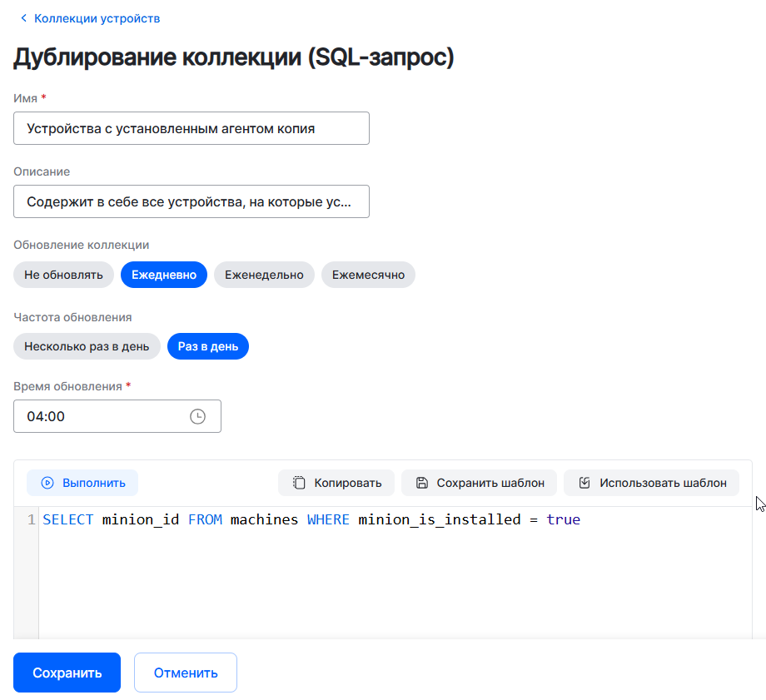The width and height of the screenshot is (766, 700).
Task: Click the Отменить button
Action: tap(185, 673)
